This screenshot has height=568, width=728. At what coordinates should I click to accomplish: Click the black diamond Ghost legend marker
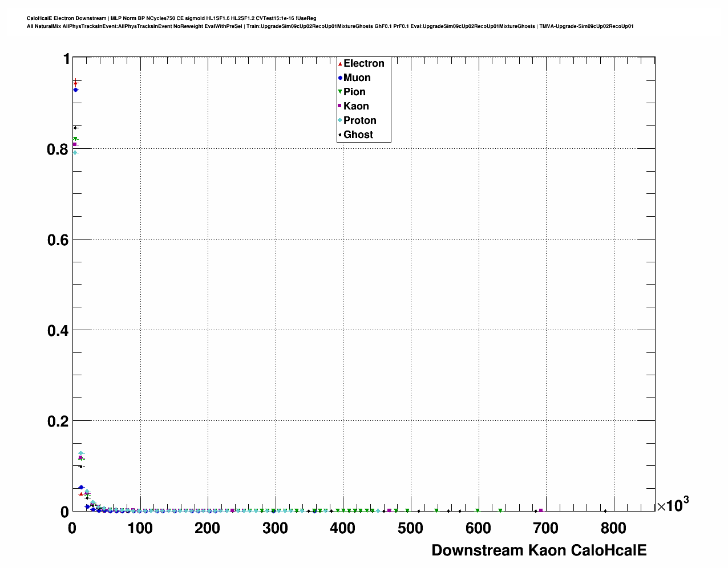click(340, 135)
